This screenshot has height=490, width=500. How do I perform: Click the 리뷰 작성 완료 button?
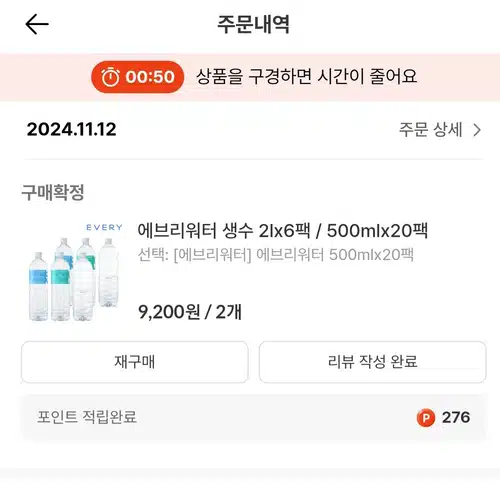(x=372, y=362)
